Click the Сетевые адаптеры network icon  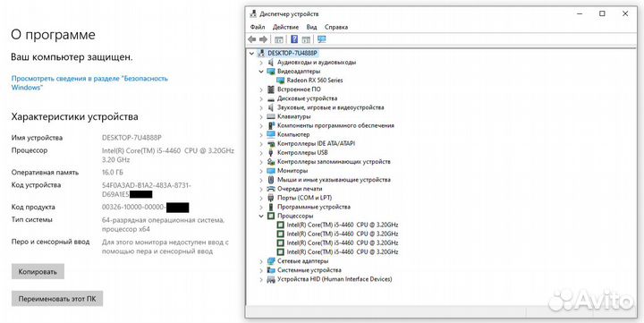pyautogui.click(x=271, y=261)
